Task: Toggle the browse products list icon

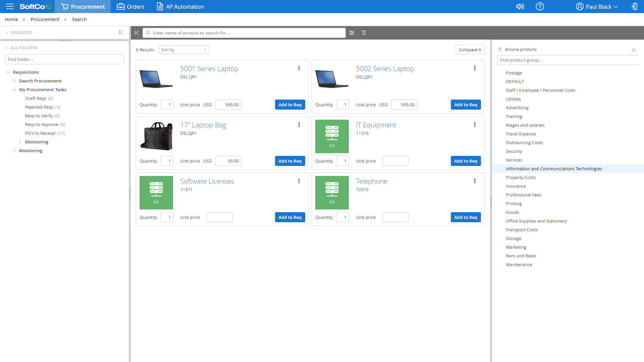Action: [x=364, y=33]
